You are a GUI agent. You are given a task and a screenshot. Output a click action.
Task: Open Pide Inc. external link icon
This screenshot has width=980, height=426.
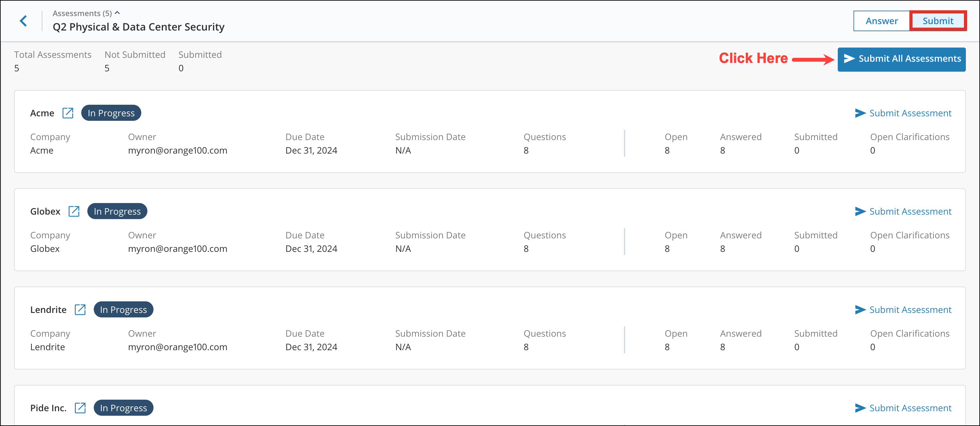click(80, 408)
